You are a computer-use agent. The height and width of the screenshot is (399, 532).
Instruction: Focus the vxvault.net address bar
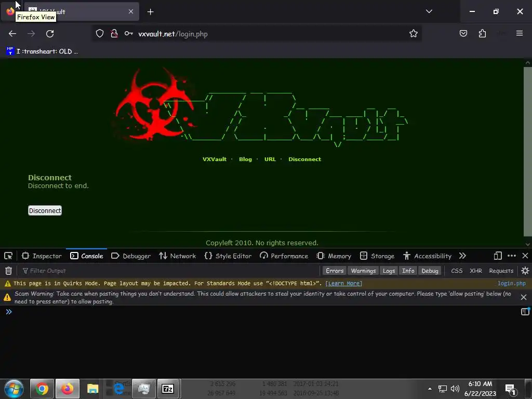click(x=257, y=34)
